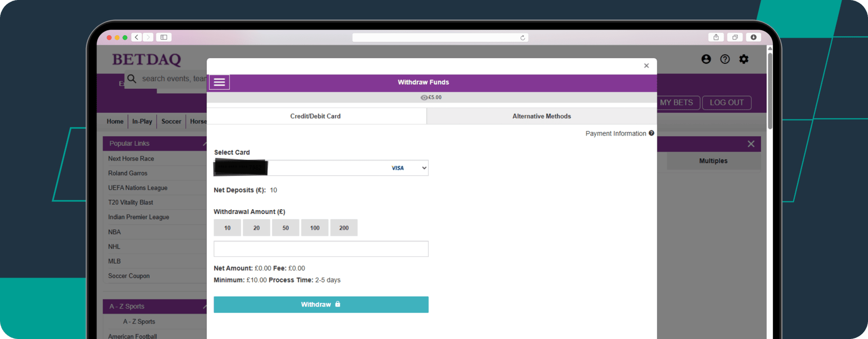
Task: Choose the 100 amount button
Action: point(315,228)
